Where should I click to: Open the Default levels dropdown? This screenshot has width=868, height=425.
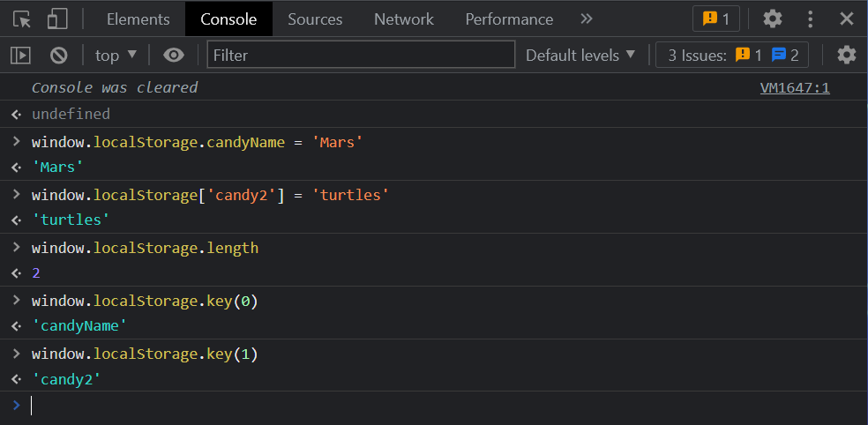[x=580, y=56]
